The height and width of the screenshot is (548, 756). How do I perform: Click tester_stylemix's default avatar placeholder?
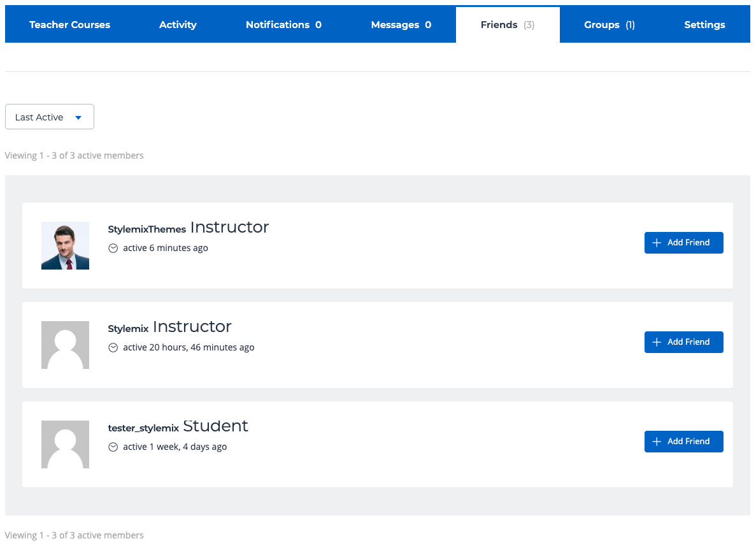[65, 444]
